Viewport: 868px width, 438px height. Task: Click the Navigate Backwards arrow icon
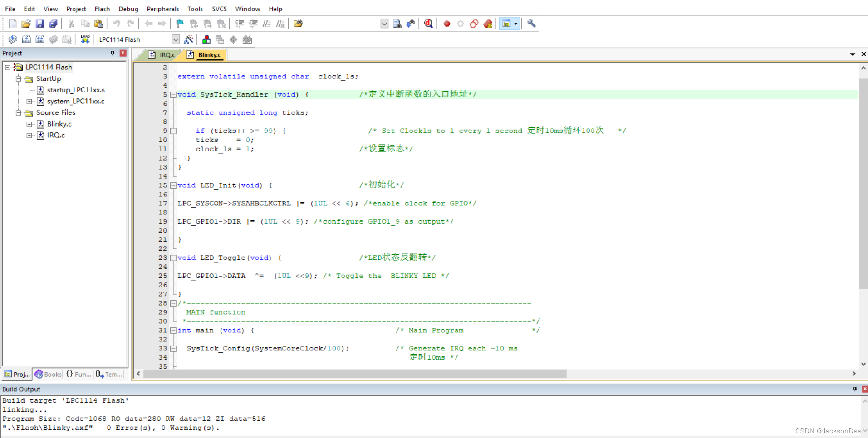(x=148, y=24)
